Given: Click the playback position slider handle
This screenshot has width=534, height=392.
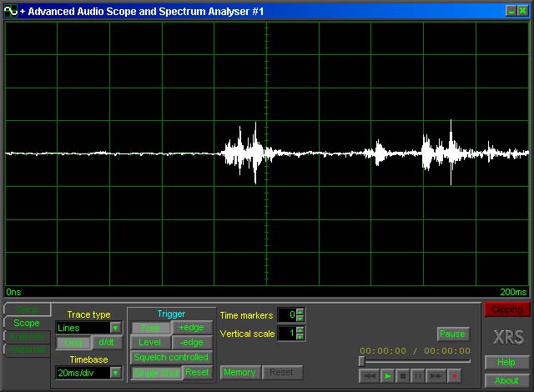Looking at the screenshot, I should (x=361, y=361).
